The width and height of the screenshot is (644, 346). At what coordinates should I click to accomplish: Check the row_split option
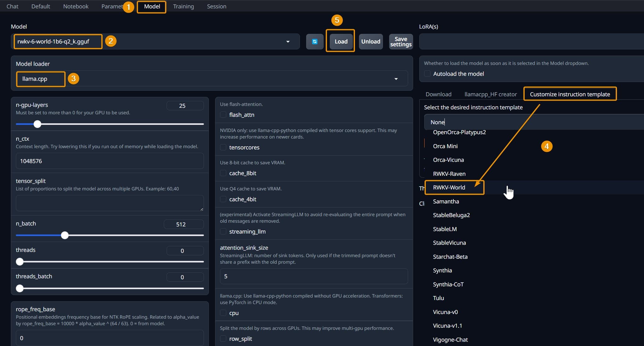pos(223,339)
